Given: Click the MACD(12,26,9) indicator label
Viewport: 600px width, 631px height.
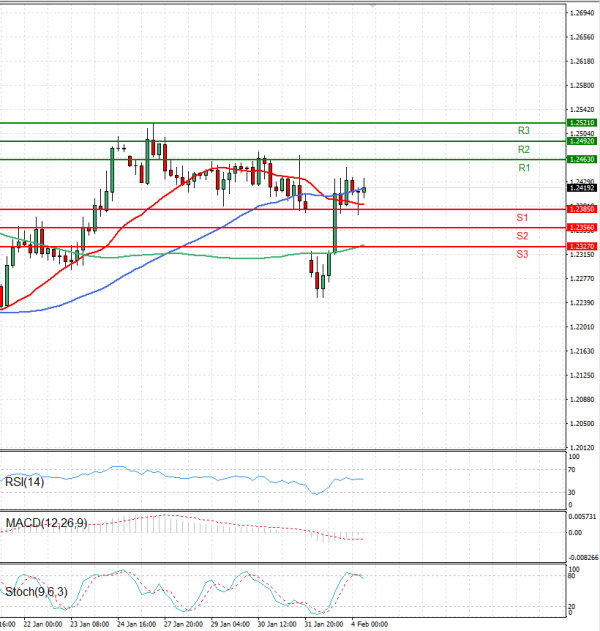Looking at the screenshot, I should point(46,523).
